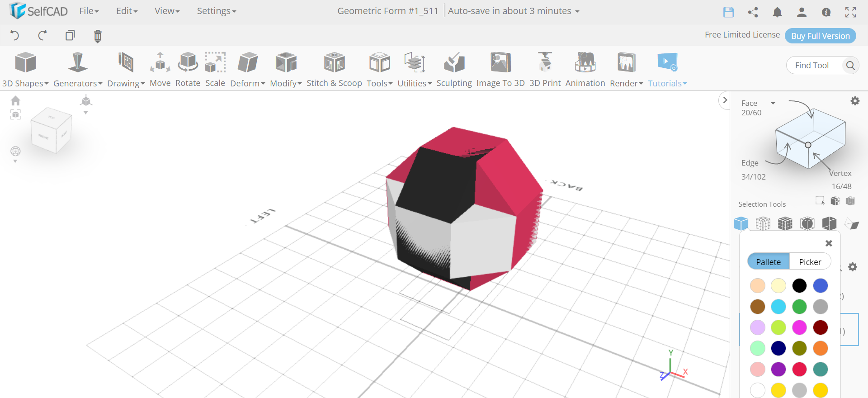868x398 pixels.
Task: Click Buy Full Version button
Action: (x=821, y=36)
